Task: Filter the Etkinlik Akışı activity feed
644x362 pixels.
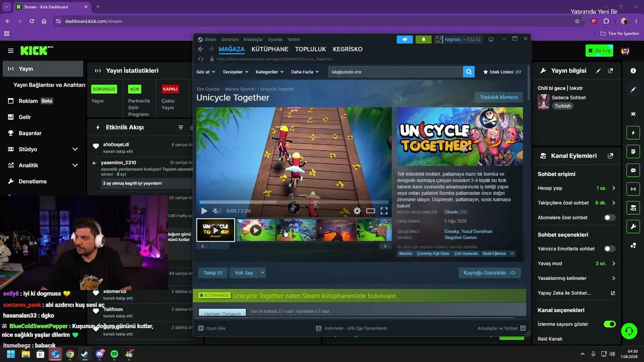Action: point(181,128)
